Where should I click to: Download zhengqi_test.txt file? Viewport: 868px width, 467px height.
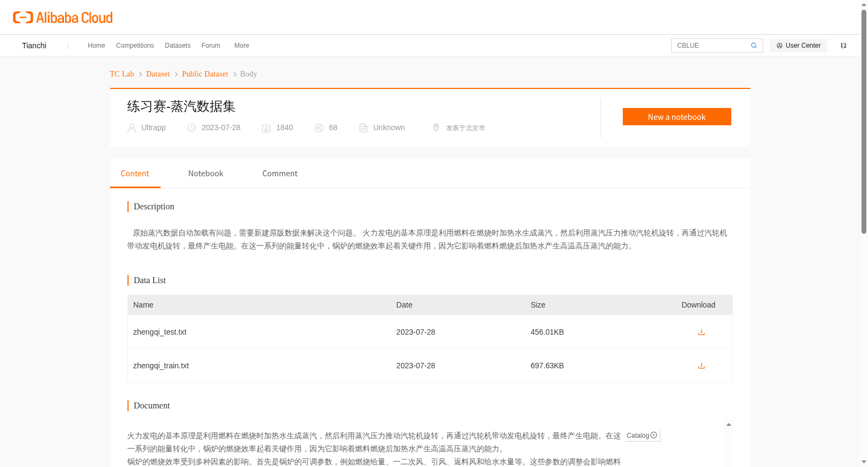pyautogui.click(x=701, y=332)
